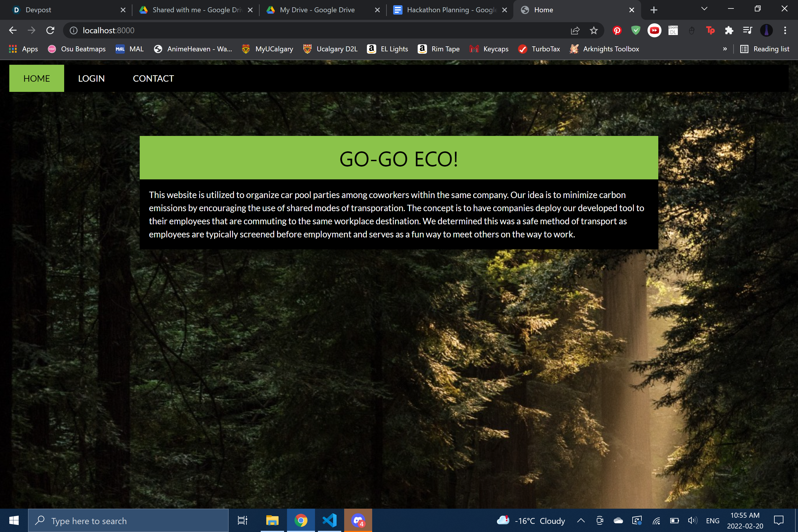The width and height of the screenshot is (798, 532).
Task: Open Discord from the taskbar
Action: pyautogui.click(x=358, y=520)
